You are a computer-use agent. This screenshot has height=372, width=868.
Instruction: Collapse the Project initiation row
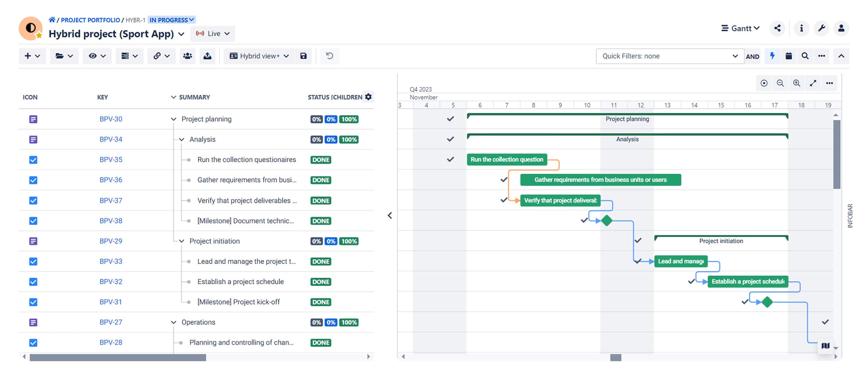[182, 241]
